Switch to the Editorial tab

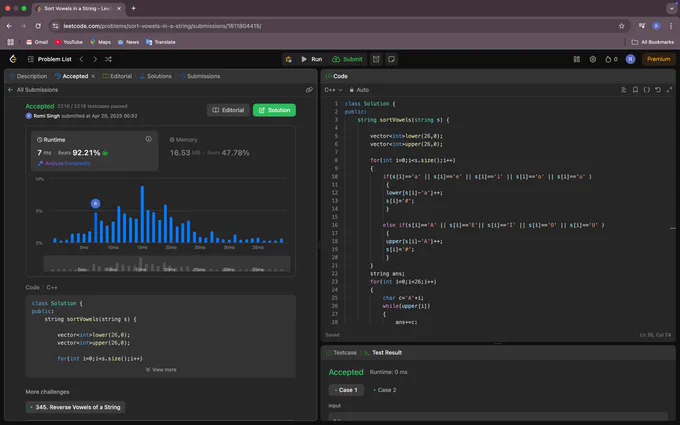pyautogui.click(x=117, y=76)
